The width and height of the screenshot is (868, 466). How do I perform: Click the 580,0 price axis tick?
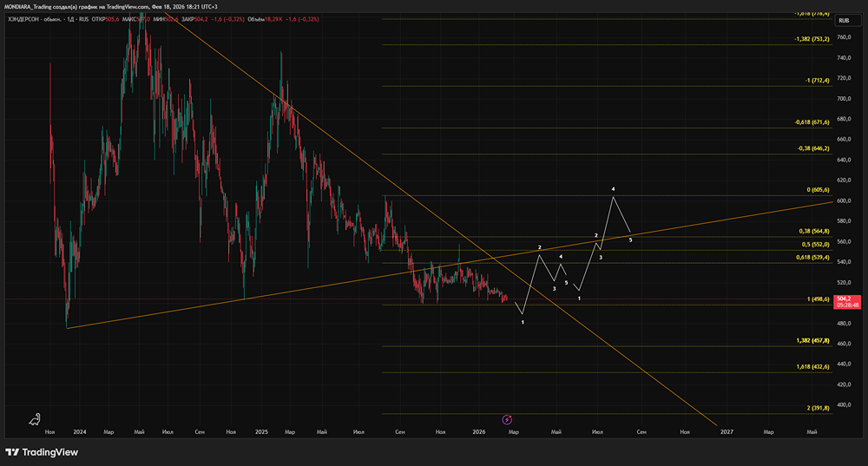point(845,221)
